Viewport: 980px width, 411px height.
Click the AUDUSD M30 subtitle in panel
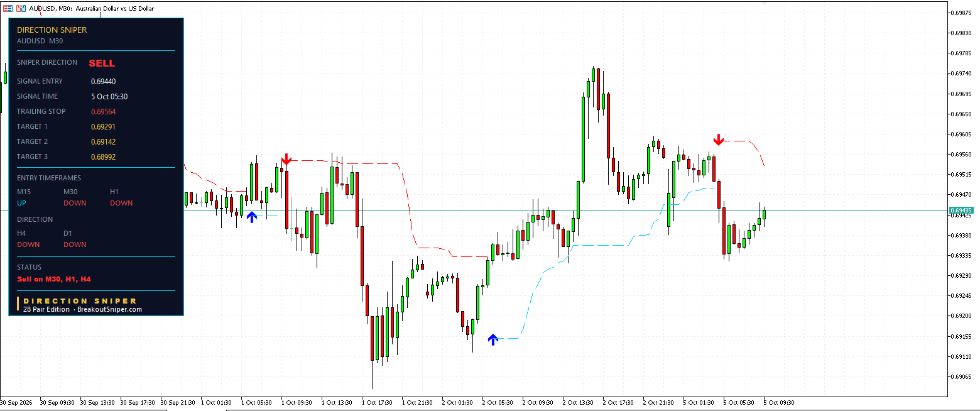click(40, 41)
